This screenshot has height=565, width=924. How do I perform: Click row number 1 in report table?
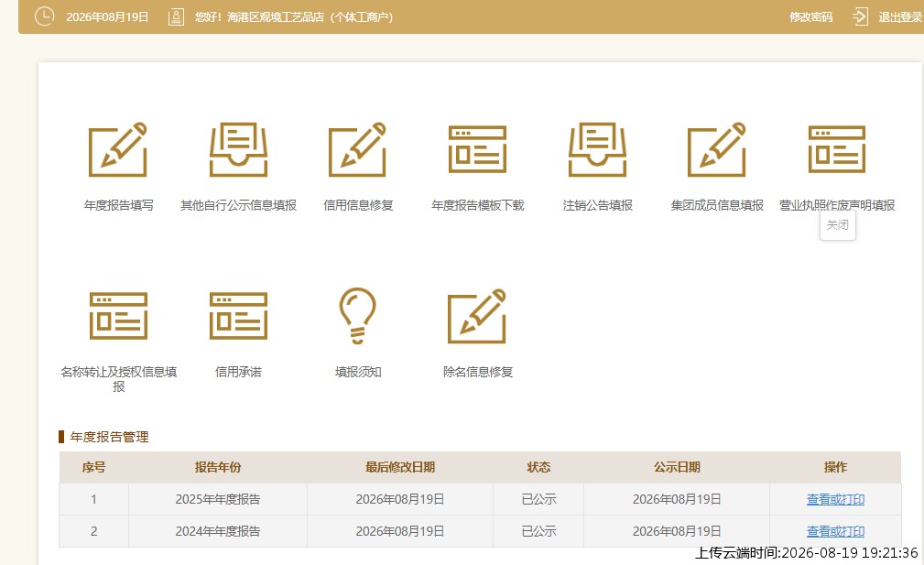[93, 499]
